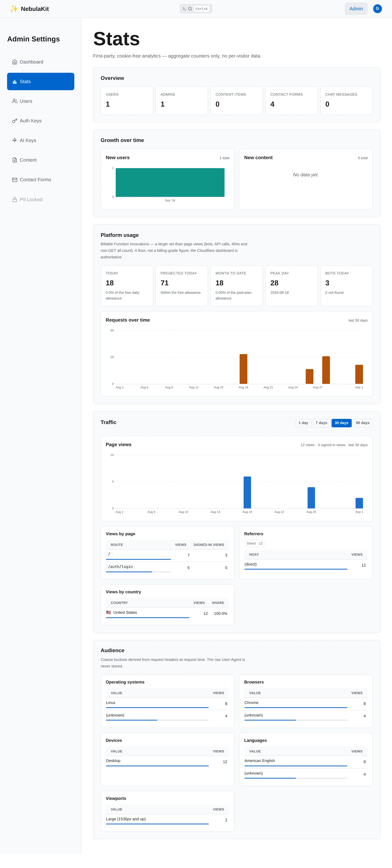Switch traffic range to 1 day
392x868 pixels.
click(303, 423)
